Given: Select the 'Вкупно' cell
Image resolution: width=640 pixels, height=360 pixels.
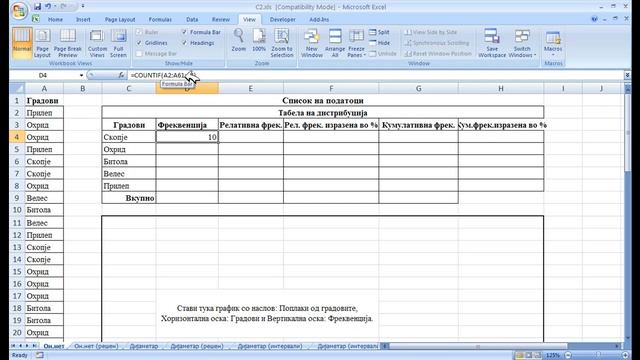Looking at the screenshot, I should click(129, 198).
